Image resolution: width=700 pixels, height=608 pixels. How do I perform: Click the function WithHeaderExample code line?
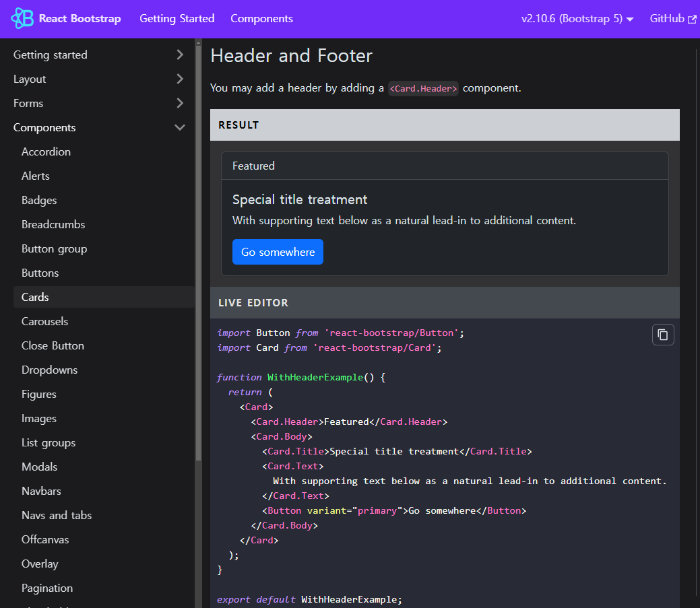pos(301,377)
